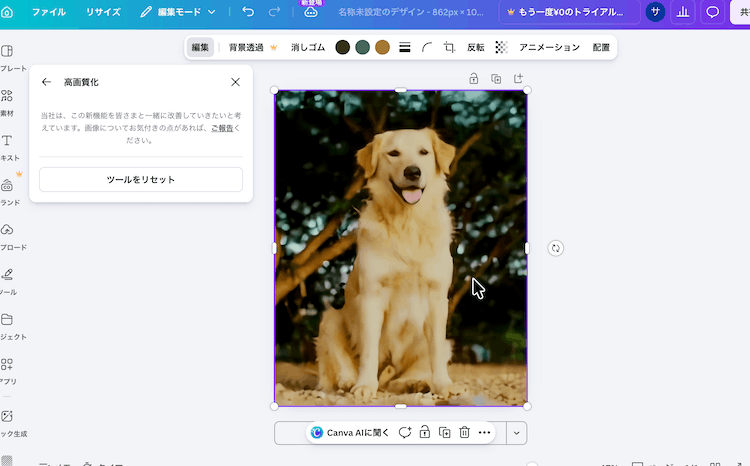Click the rotate handle beside image
Image resolution: width=750 pixels, height=466 pixels.
pyautogui.click(x=555, y=248)
